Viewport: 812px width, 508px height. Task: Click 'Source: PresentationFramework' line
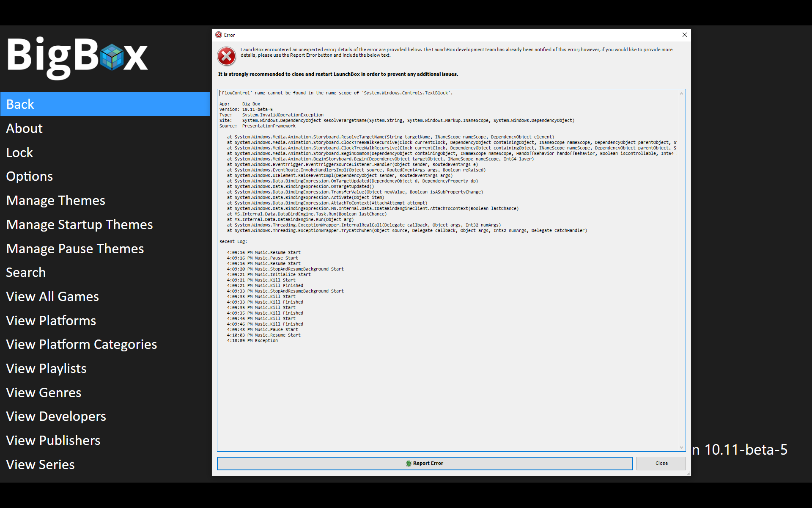coord(258,126)
